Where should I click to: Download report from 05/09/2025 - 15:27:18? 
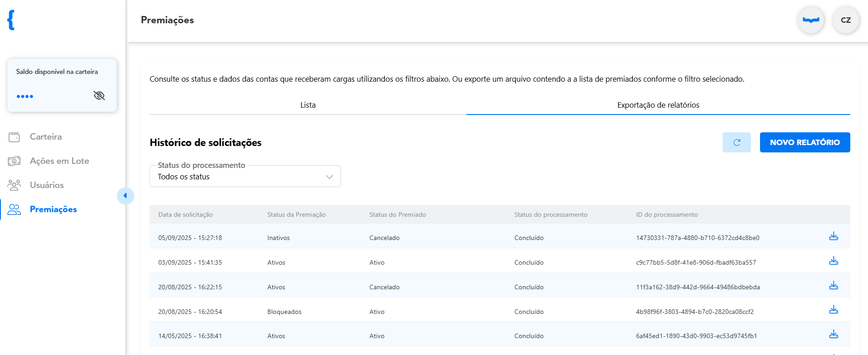click(x=833, y=236)
